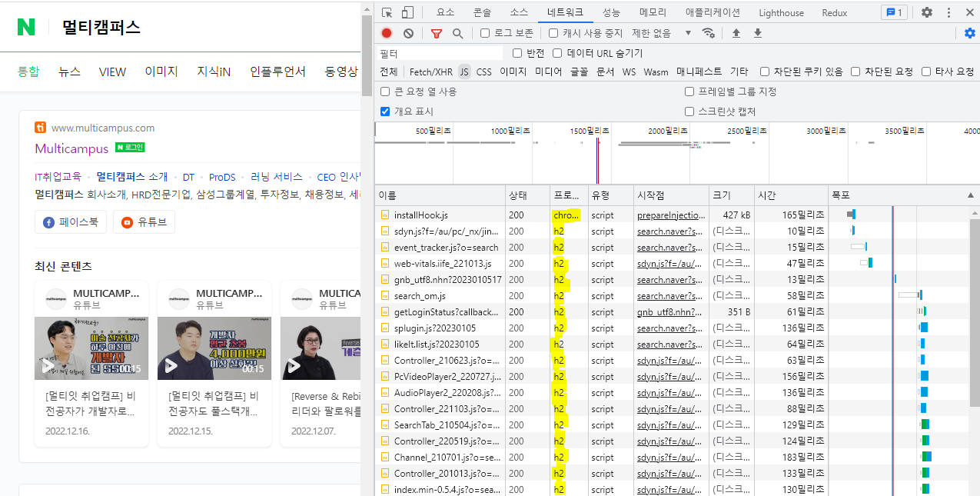Switch to 뉴스 search tab

click(x=69, y=72)
